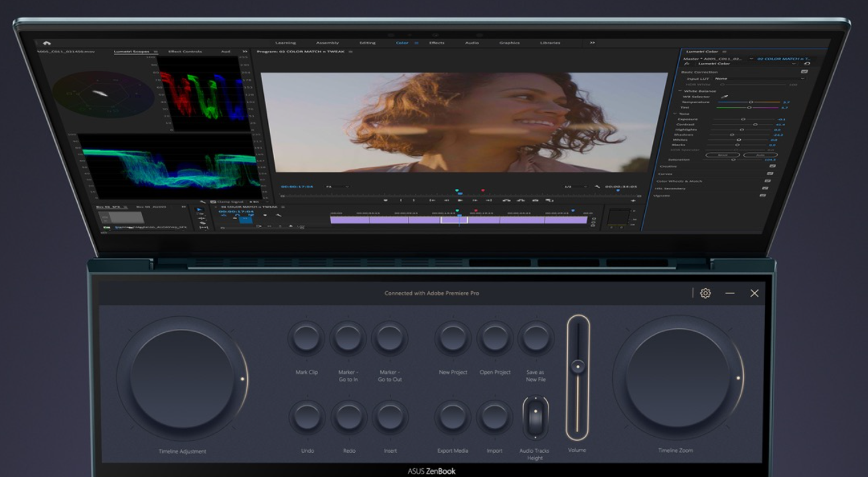Click the Play button in Program monitor

pyautogui.click(x=460, y=200)
